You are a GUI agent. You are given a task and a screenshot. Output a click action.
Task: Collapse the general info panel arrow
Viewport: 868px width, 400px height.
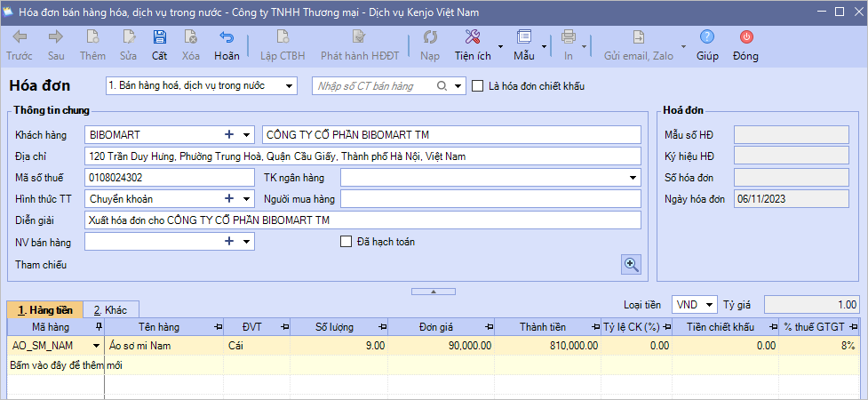pos(434,292)
